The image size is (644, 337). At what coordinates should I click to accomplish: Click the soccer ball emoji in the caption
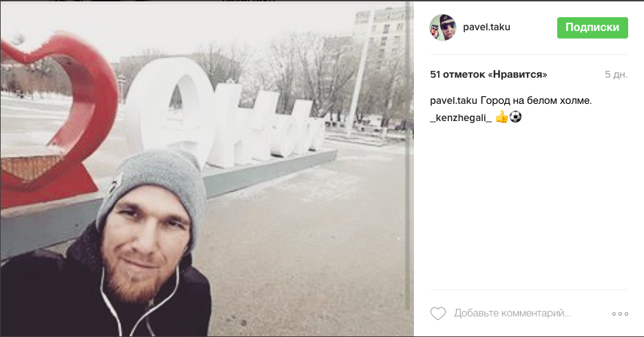[x=515, y=117]
